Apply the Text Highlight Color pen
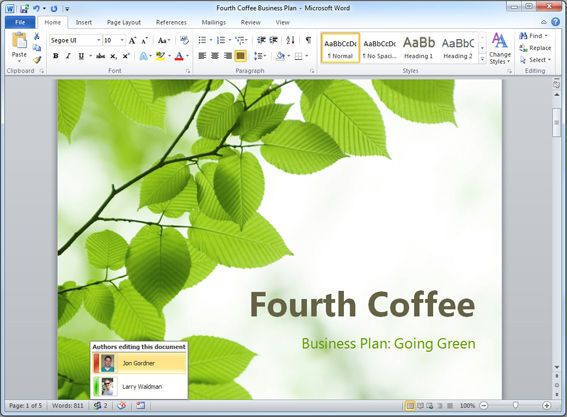 pos(160,56)
